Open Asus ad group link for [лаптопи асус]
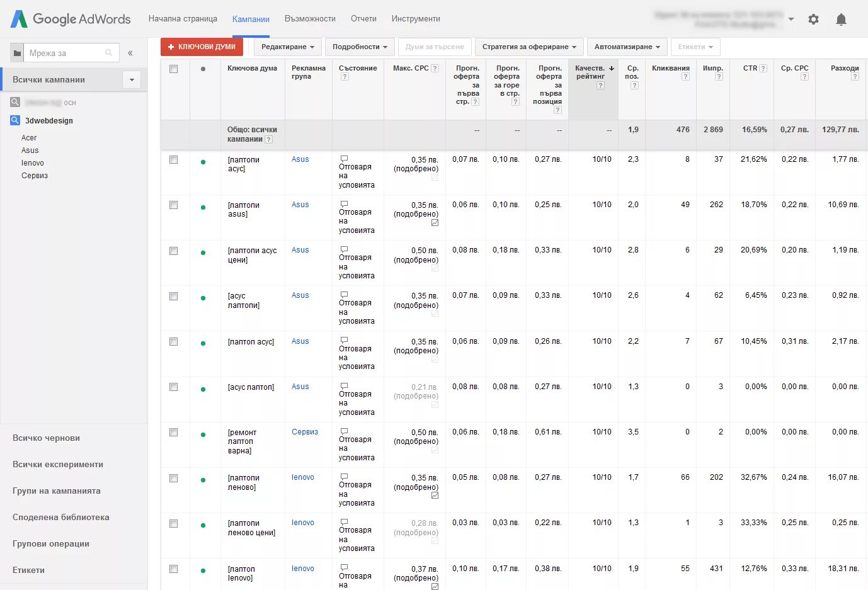 tap(300, 159)
